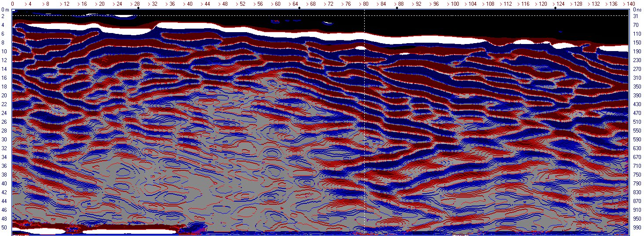Click time label '470' on right axis
This screenshot has width=644, height=236.
[637, 113]
